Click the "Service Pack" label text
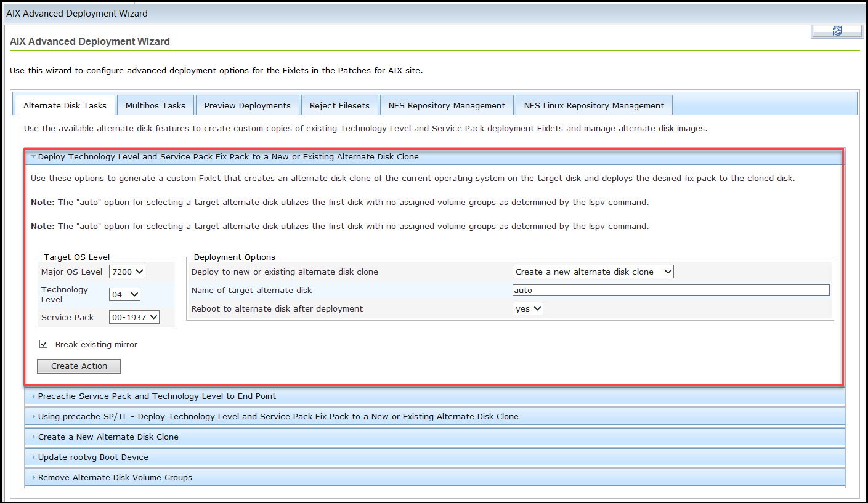The width and height of the screenshot is (868, 503). coord(68,317)
